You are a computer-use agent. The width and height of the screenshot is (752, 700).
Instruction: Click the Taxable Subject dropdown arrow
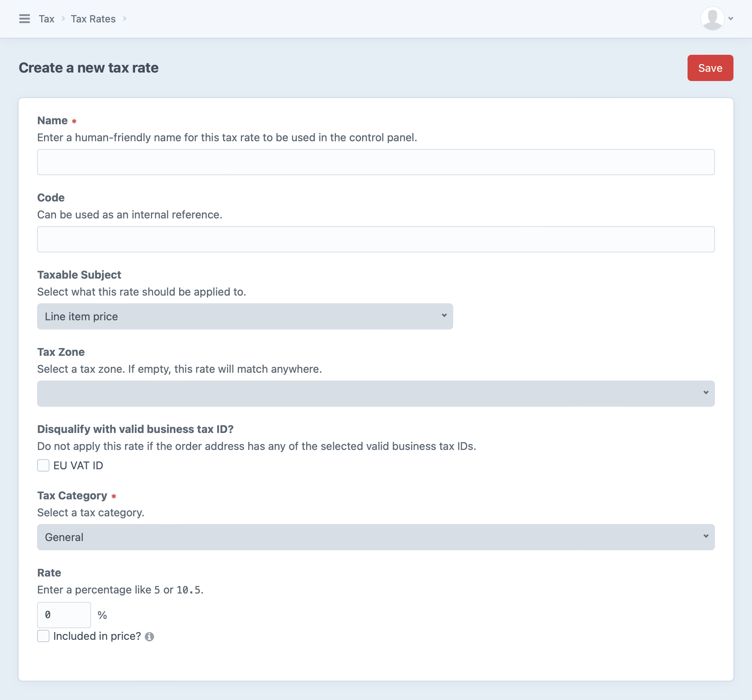(444, 316)
